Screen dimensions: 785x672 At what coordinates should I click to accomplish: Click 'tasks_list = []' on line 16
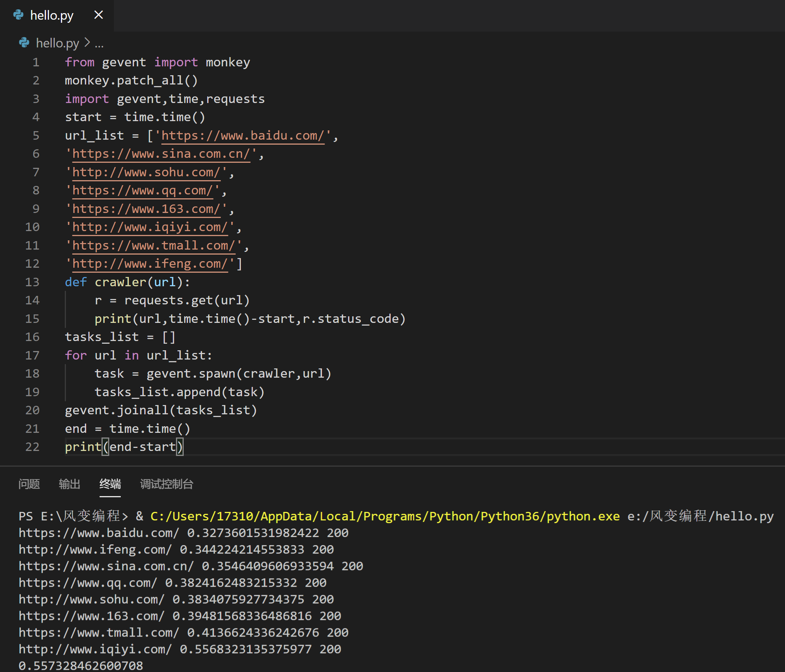point(120,337)
